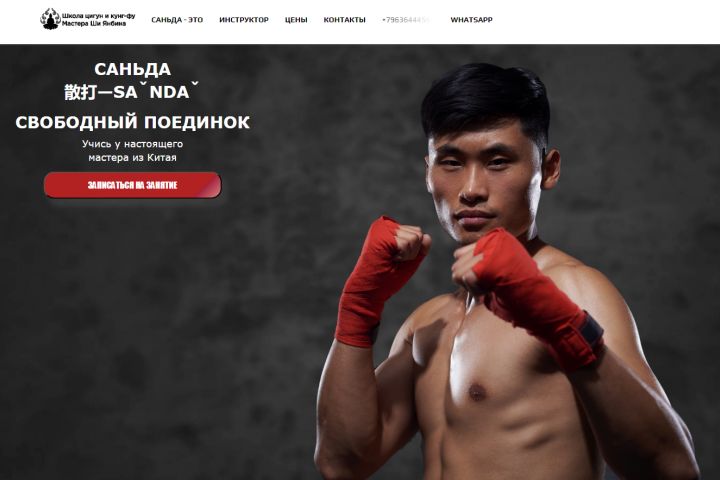Select the САНЬДА headline text

[133, 69]
